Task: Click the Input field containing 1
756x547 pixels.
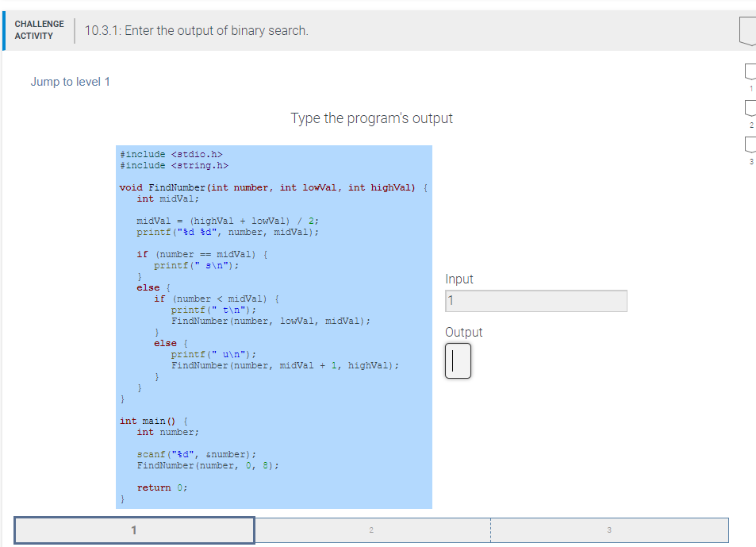Action: 537,301
